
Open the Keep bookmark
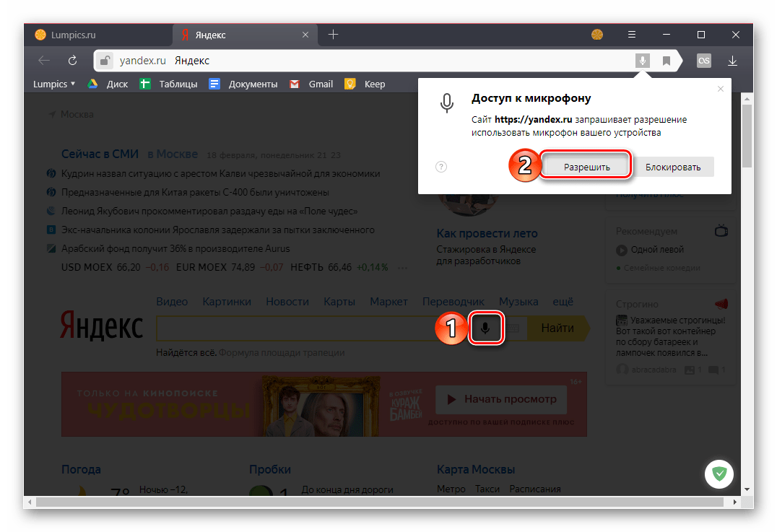(365, 84)
